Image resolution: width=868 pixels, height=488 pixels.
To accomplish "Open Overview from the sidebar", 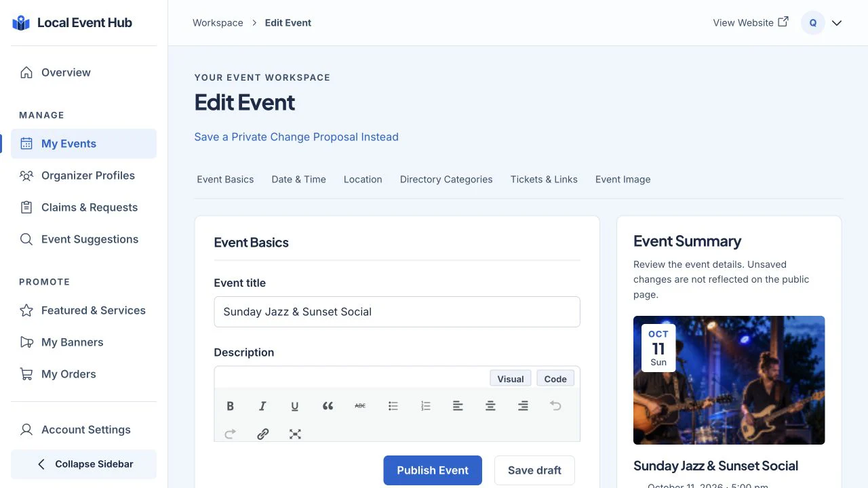I will (x=83, y=73).
